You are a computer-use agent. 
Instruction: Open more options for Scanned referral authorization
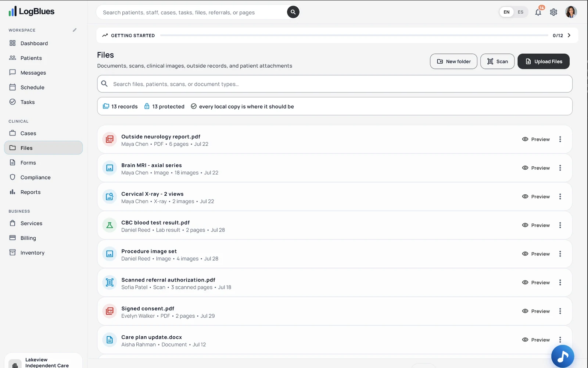click(560, 283)
